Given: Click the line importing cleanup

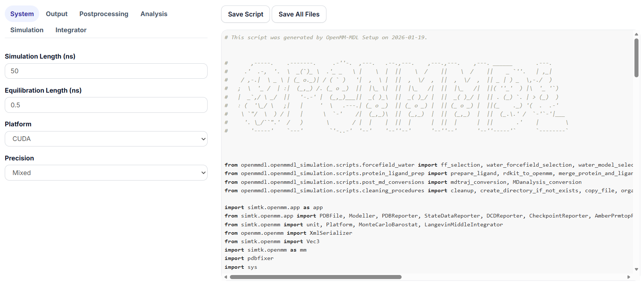Looking at the screenshot, I should pos(429,191).
